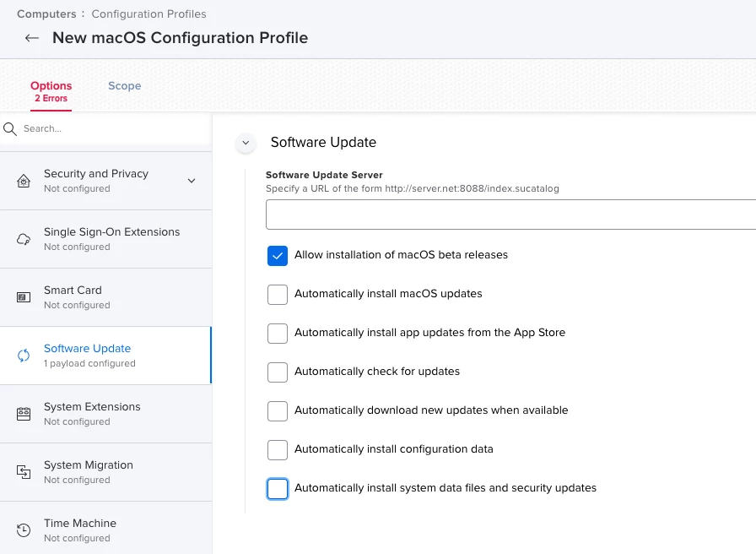756x554 pixels.
Task: Check Automatically install configuration data
Action: point(278,450)
